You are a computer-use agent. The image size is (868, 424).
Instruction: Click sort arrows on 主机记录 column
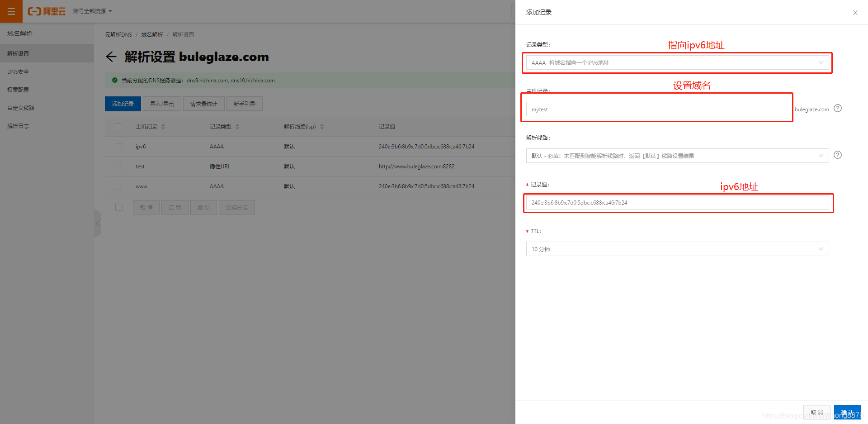coord(163,126)
